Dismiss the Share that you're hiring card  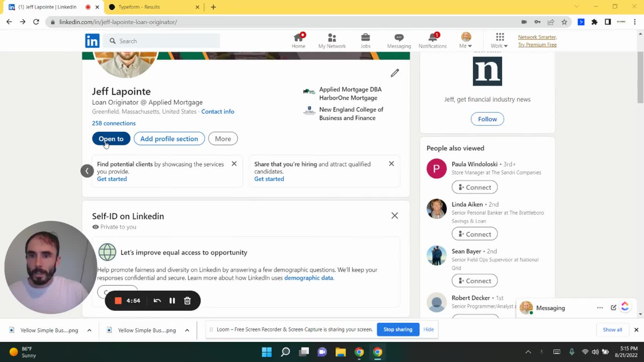click(391, 164)
